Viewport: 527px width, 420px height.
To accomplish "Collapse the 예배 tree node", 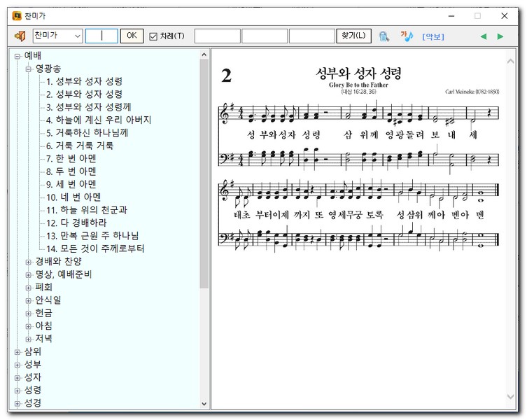I will click(17, 55).
